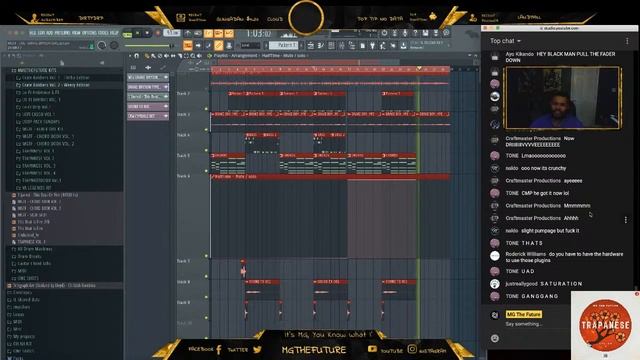Click the Say something chat input
This screenshot has width=640, height=360.
pyautogui.click(x=524, y=324)
